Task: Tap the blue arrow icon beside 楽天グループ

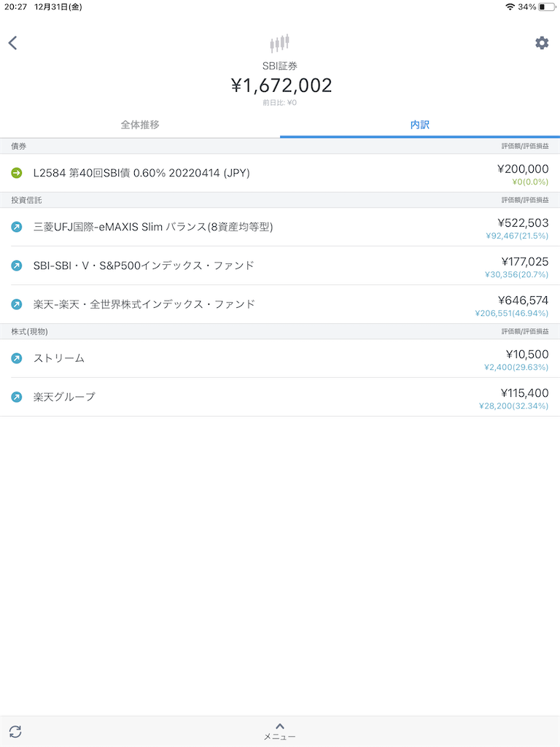Action: pyautogui.click(x=17, y=397)
